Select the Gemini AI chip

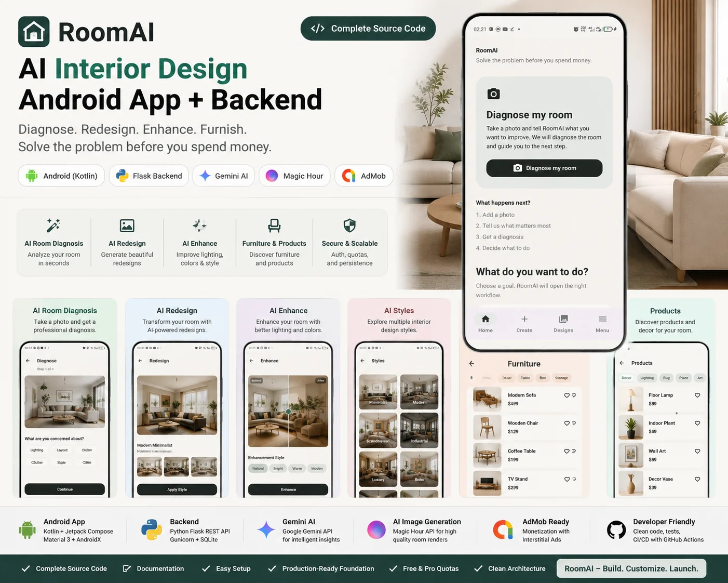[224, 176]
